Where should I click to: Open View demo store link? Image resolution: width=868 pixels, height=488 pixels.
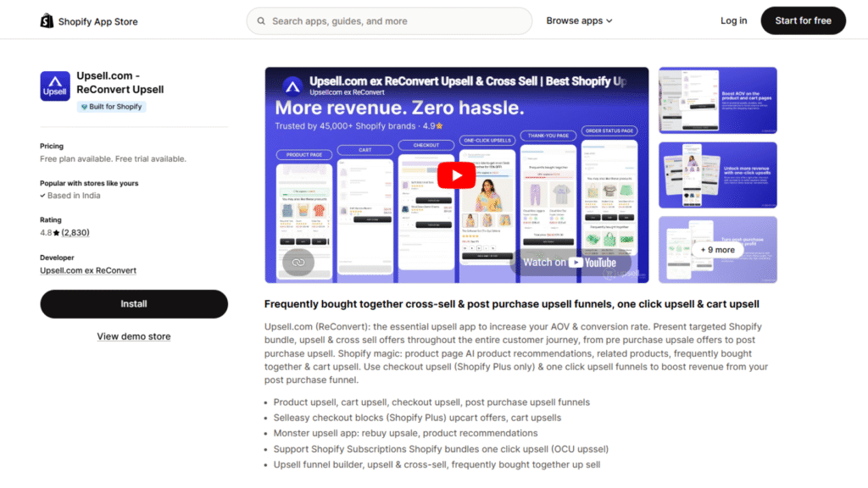click(134, 336)
